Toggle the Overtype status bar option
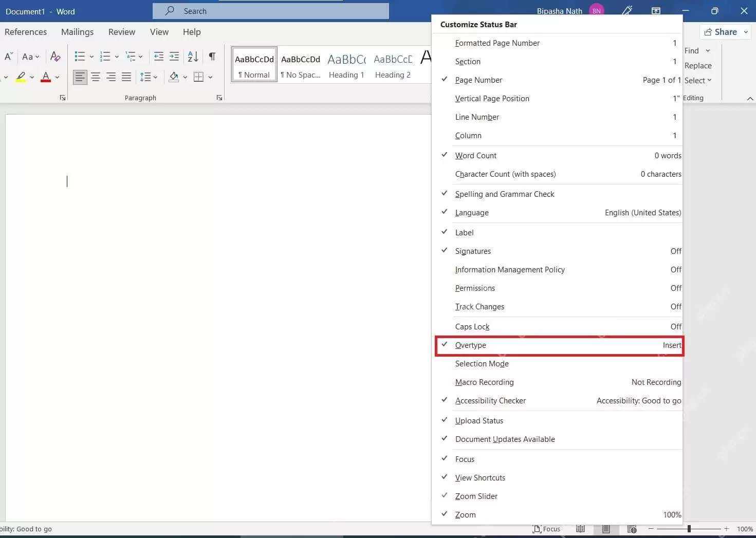Image resolution: width=756 pixels, height=538 pixels. tap(559, 345)
